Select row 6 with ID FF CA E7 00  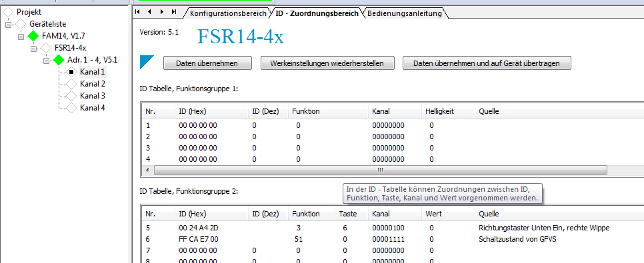coord(393,239)
